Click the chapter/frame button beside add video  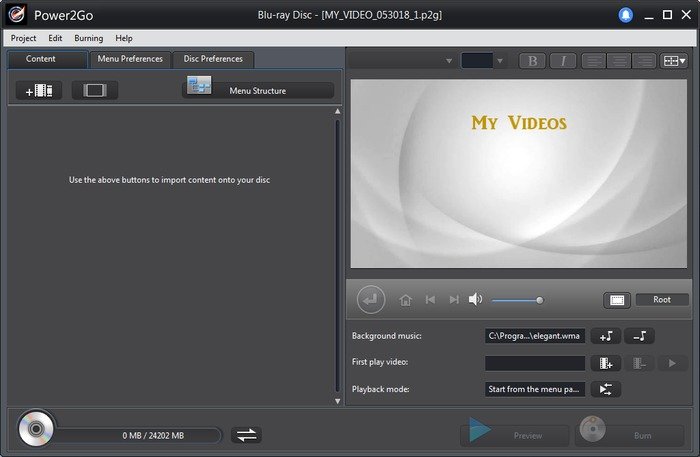tap(95, 91)
